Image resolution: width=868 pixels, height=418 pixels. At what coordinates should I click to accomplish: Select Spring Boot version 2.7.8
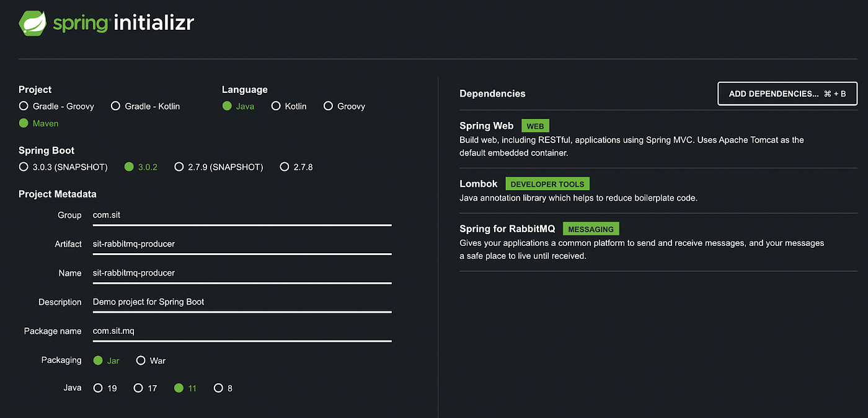[296, 167]
